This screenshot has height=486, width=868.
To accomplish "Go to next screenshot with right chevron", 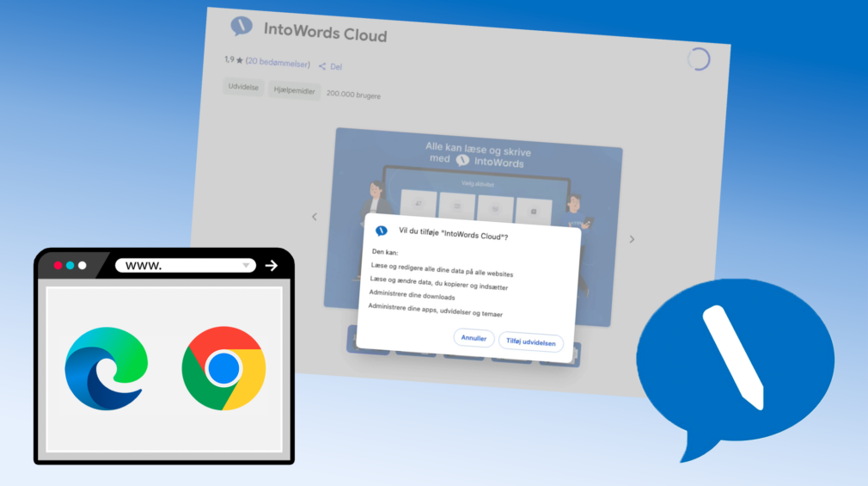I will pyautogui.click(x=632, y=239).
